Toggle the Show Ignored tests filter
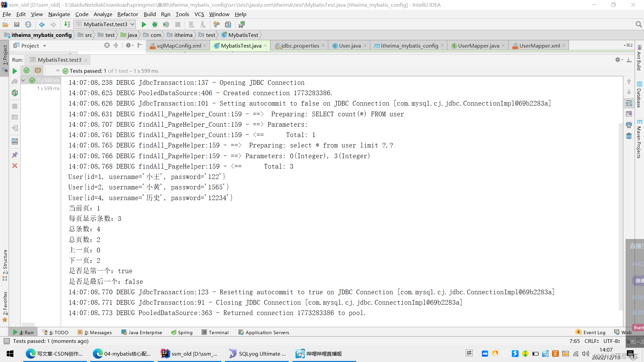 click(38, 70)
